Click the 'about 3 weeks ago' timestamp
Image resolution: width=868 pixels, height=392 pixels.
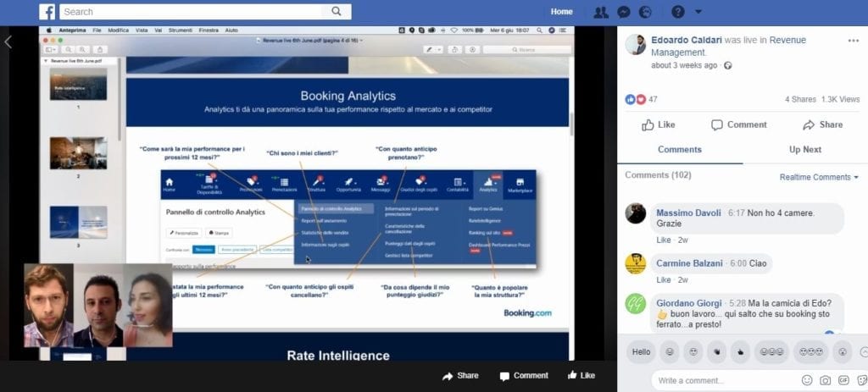click(x=684, y=65)
